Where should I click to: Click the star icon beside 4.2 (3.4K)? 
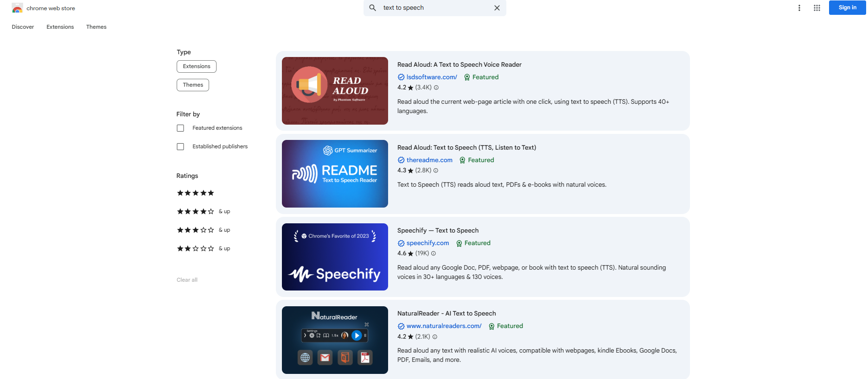tap(410, 88)
